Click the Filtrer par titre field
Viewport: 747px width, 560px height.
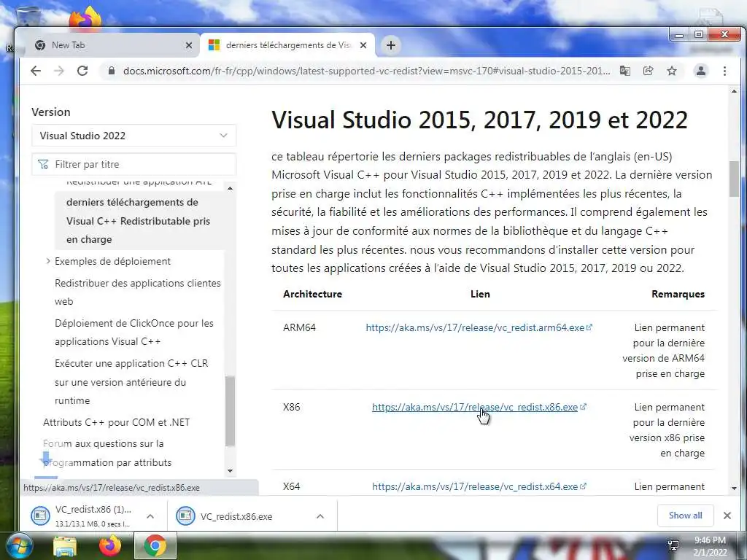point(134,164)
